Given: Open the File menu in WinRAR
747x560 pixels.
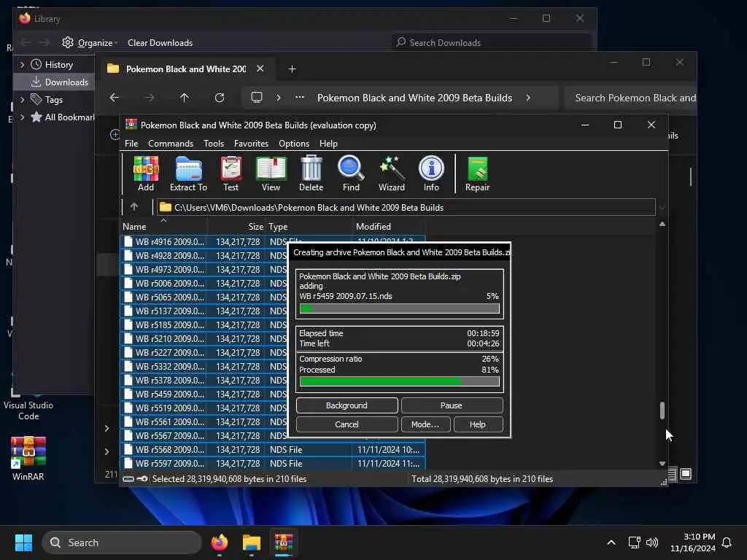Looking at the screenshot, I should 131,144.
